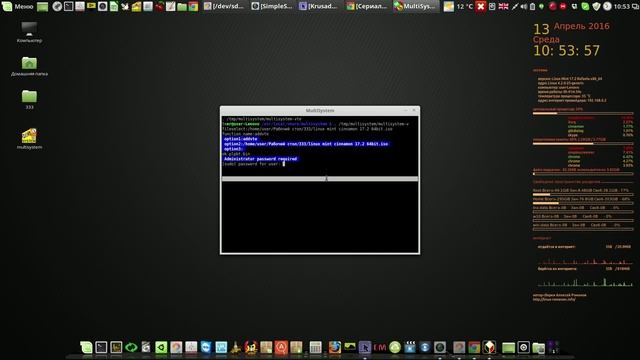Screen dimensions: 640x360
Task: Launch the terminal icon in top panel
Action: pyautogui.click(x=69, y=6)
